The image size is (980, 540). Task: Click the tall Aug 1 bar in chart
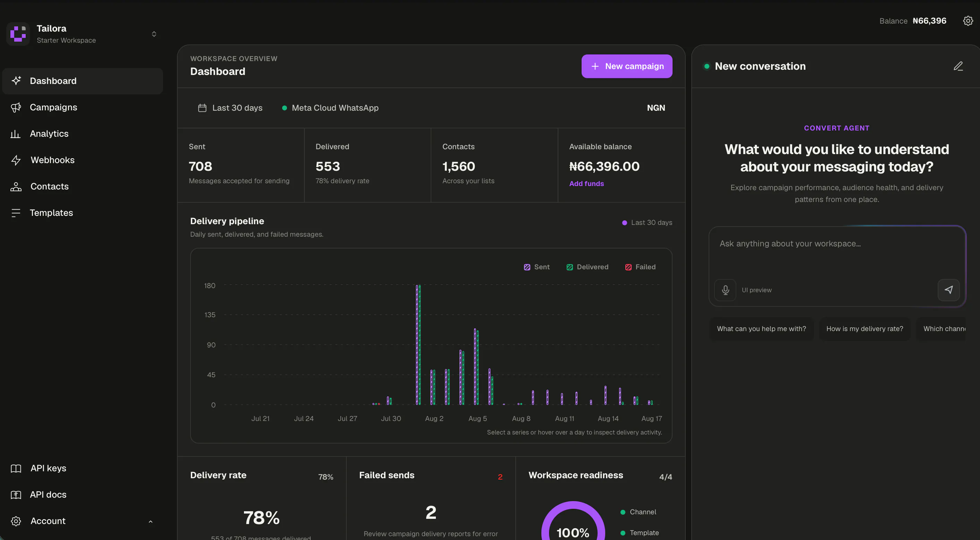[418, 344]
